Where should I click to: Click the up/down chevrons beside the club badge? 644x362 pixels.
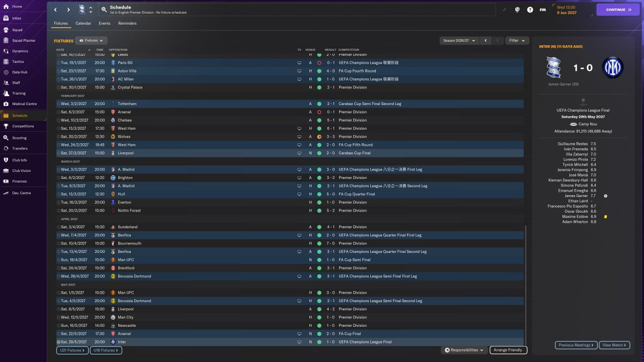point(91,10)
